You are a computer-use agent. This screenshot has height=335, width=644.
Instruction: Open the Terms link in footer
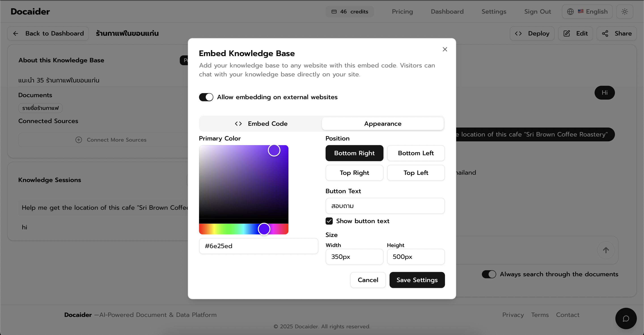(x=540, y=315)
